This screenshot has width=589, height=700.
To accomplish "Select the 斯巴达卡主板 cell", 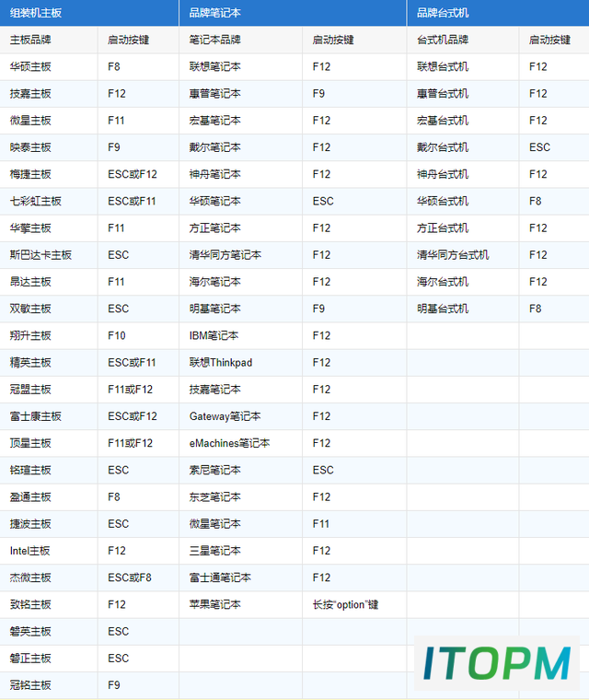I will pos(49,255).
